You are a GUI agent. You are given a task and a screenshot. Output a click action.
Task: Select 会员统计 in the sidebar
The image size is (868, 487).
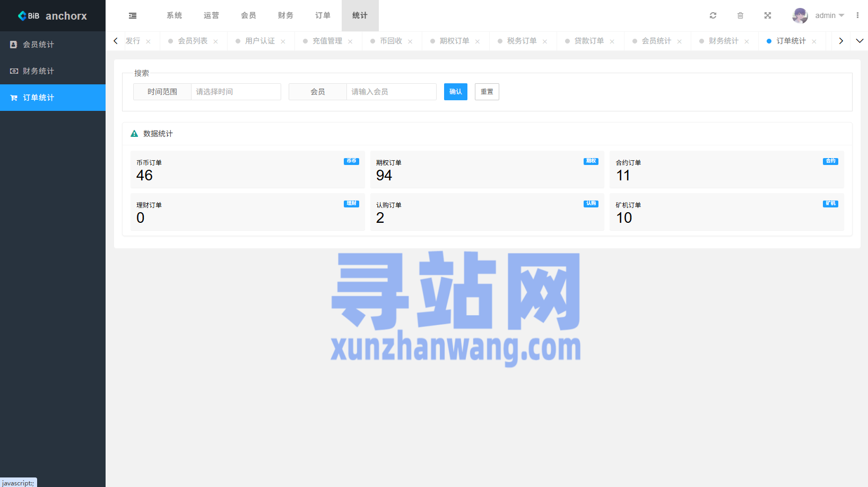(x=38, y=45)
